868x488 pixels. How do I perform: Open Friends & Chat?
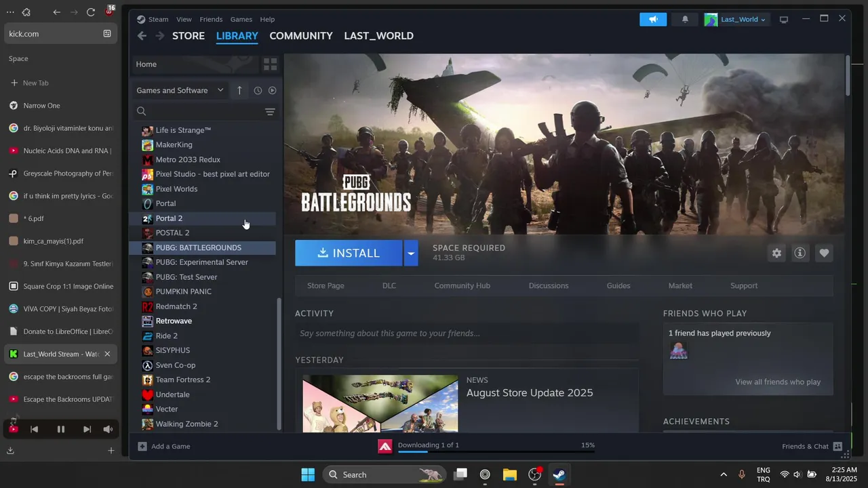coord(812,446)
